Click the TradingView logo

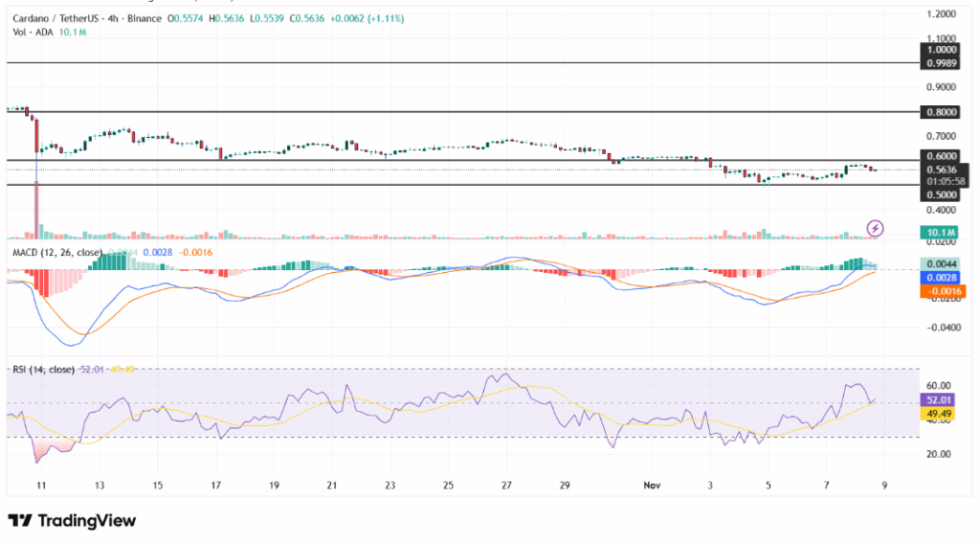tap(72, 520)
